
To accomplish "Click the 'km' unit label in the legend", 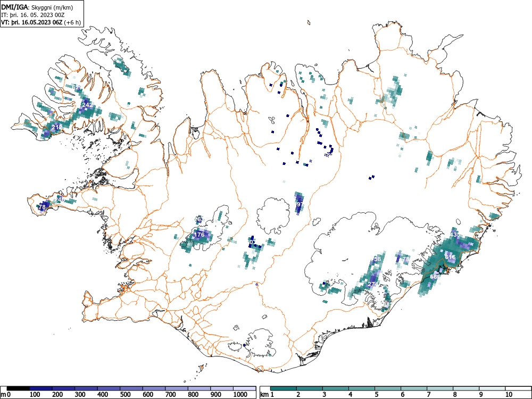I will [x=264, y=395].
